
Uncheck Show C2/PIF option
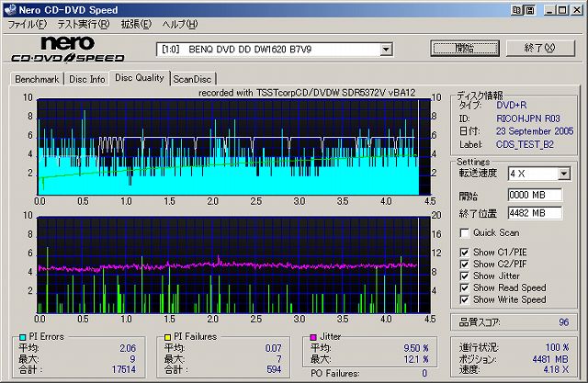point(464,265)
